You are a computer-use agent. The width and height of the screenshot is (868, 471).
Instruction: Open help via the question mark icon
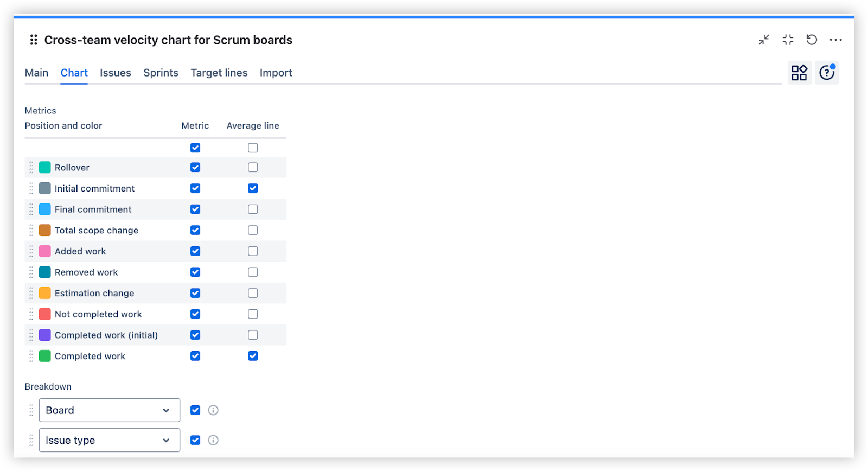pos(826,72)
